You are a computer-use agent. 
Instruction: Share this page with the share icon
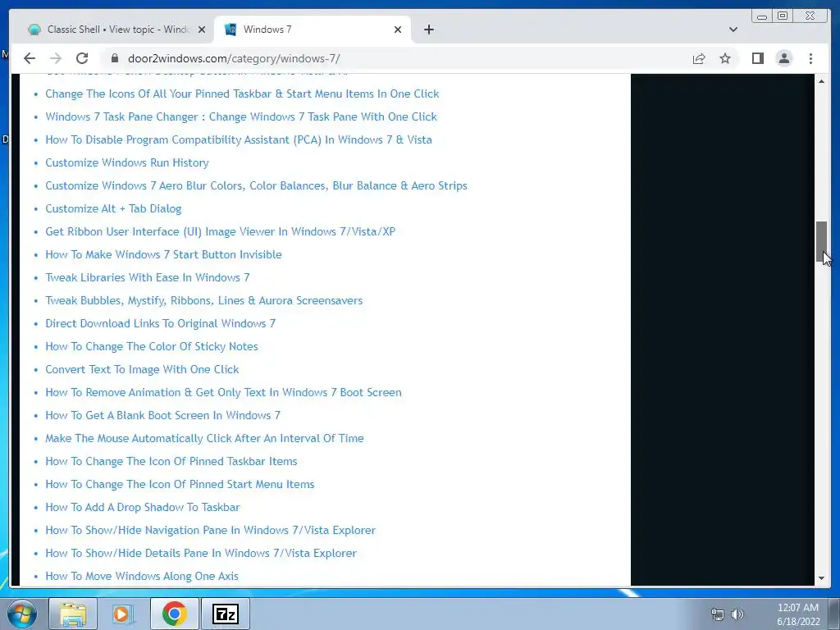pyautogui.click(x=699, y=58)
